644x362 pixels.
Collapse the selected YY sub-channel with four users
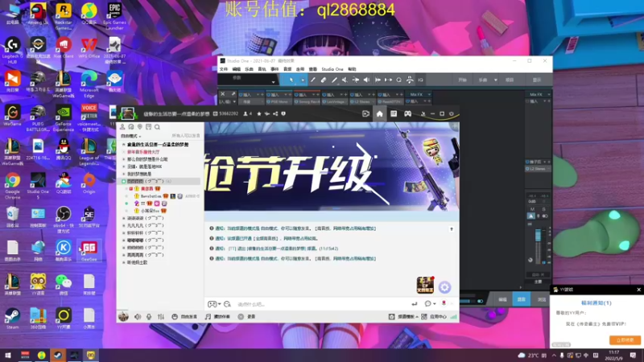pos(124,181)
